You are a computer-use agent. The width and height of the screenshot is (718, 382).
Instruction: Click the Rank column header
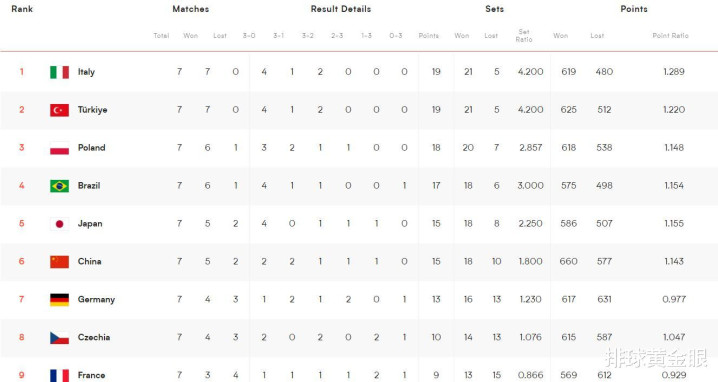[22, 9]
